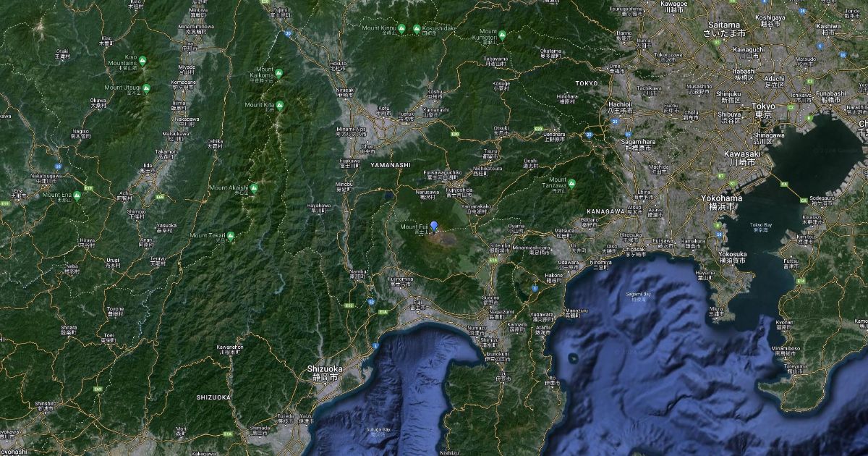Open the Mount Kinpu green marker

tap(402, 29)
